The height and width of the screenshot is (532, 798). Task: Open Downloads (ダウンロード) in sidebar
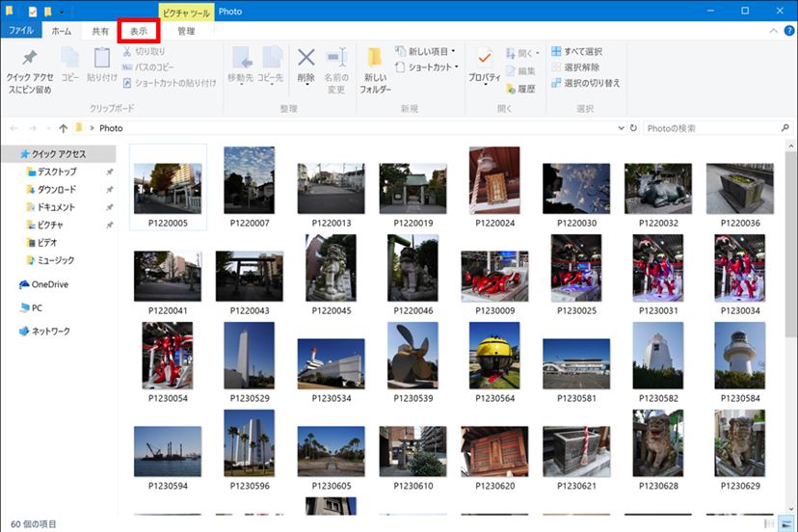pyautogui.click(x=57, y=190)
